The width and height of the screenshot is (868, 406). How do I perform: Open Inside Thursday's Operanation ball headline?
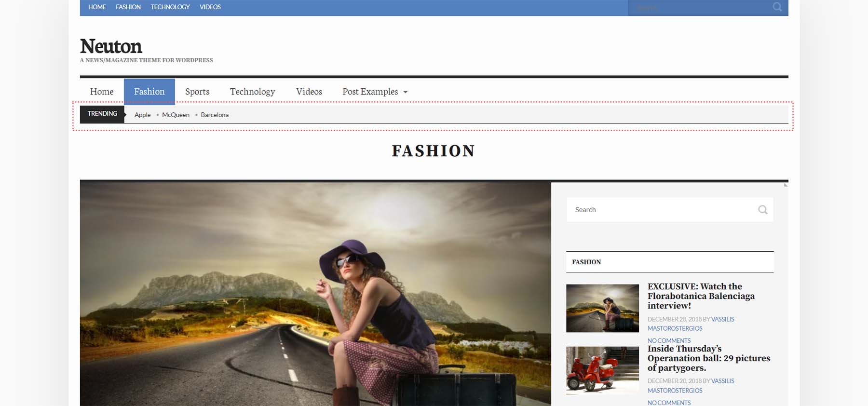709,358
